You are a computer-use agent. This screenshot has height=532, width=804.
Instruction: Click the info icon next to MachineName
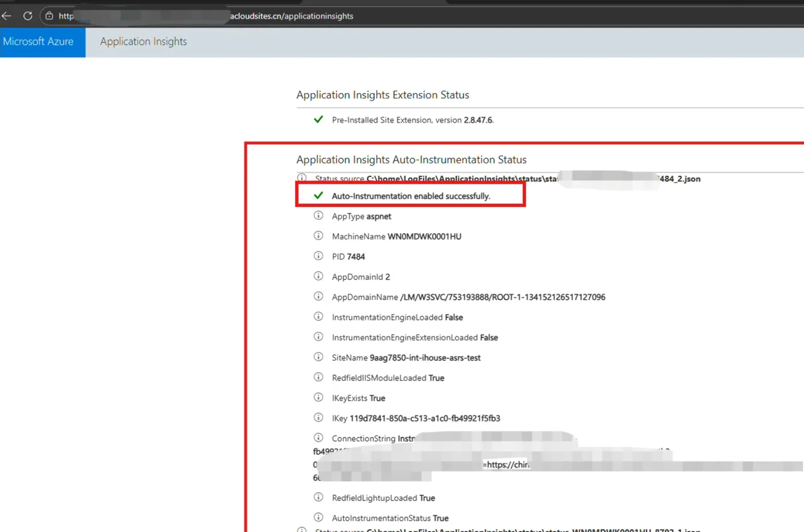(318, 236)
